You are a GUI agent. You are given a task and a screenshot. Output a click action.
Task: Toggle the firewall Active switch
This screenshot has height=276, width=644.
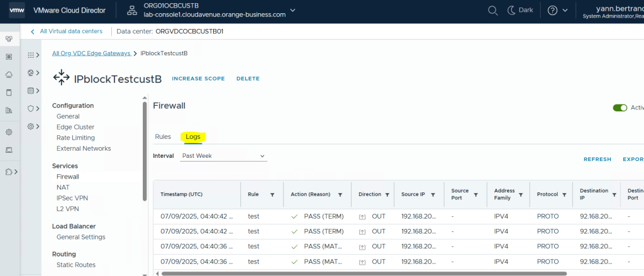620,108
